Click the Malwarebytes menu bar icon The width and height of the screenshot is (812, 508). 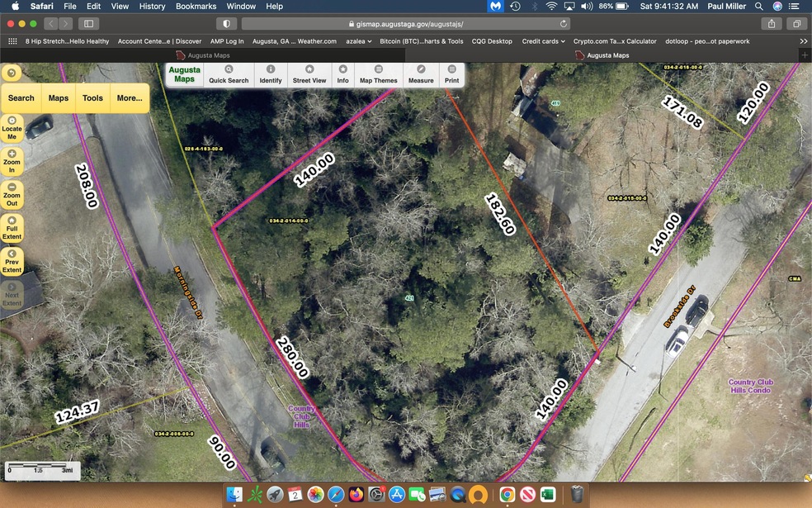coord(495,7)
